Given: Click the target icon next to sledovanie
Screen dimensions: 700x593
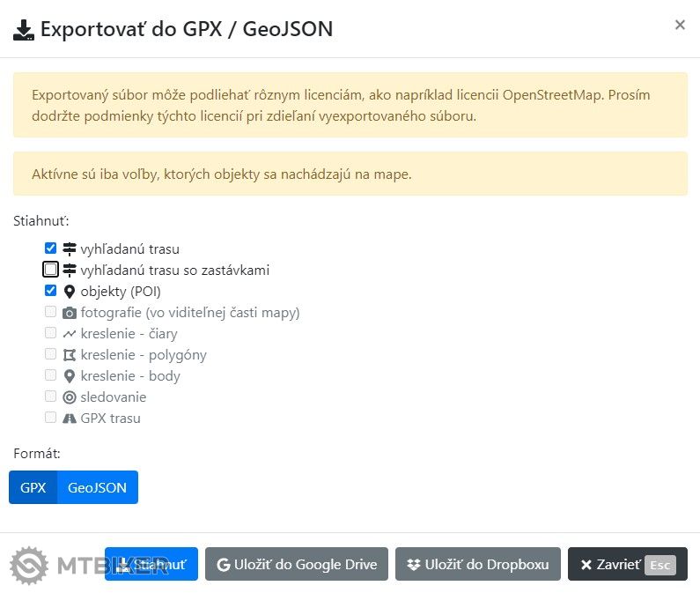Looking at the screenshot, I should [70, 397].
